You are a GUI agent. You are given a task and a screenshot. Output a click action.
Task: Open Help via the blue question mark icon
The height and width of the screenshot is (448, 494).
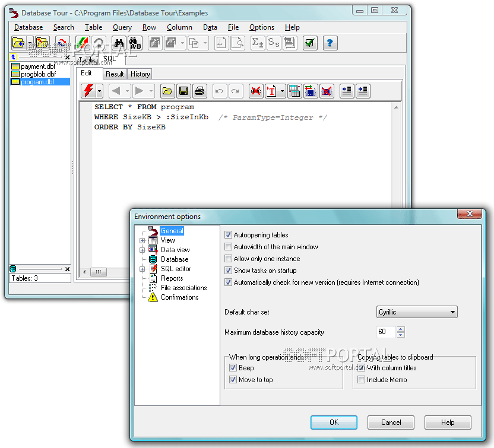330,43
